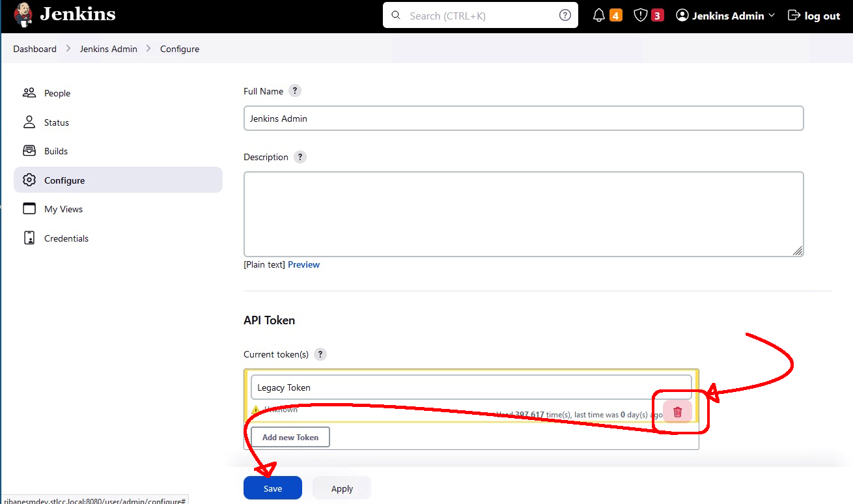Expand chevron after Jenkins Admin breadcrumb

coord(148,49)
